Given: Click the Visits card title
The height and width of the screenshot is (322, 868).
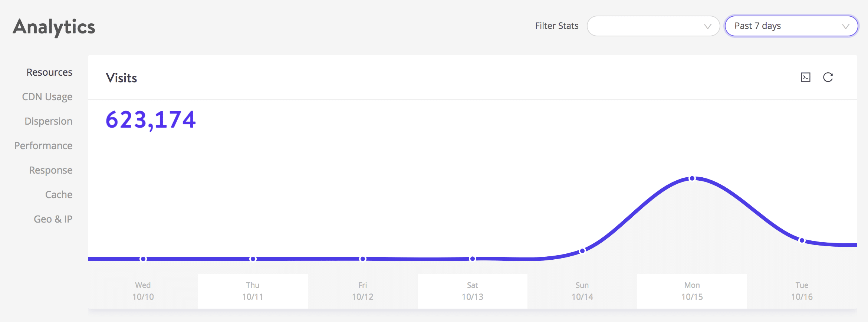Looking at the screenshot, I should click(x=122, y=78).
